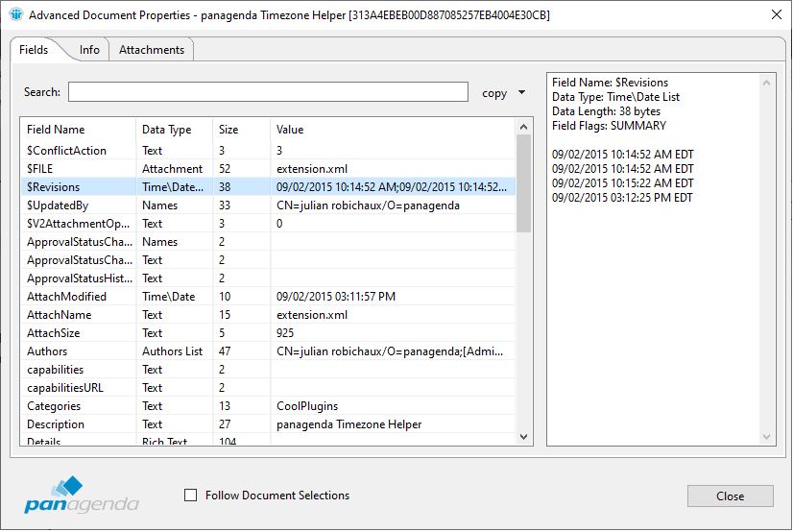Select the AttachSize field row
This screenshot has height=532, width=793.
pyautogui.click(x=268, y=333)
